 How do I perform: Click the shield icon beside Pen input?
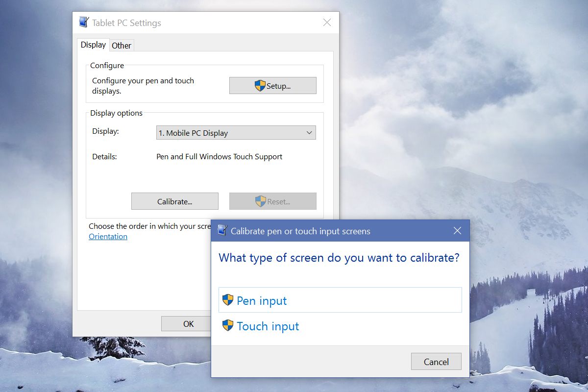pos(228,300)
